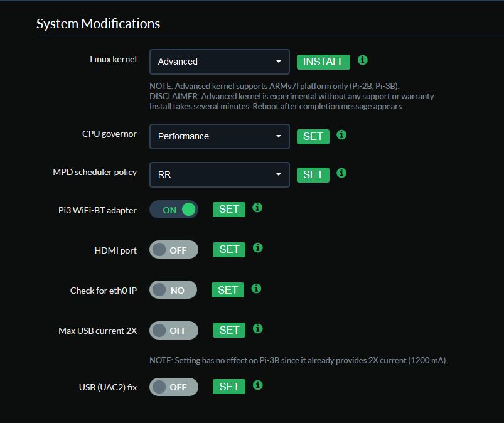View info for Pi3 WiFi-BT adapter
Viewport: 504px width, 423px height.
click(257, 208)
